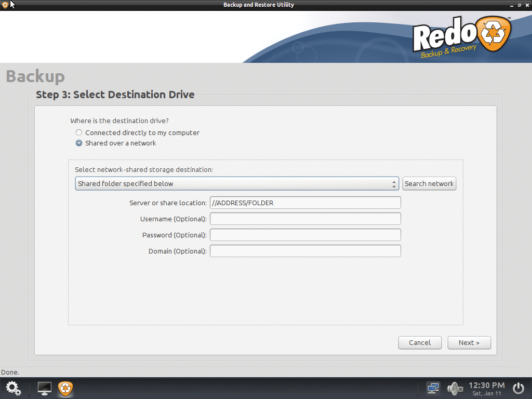Viewport: 532px width, 399px height.
Task: Click the Password optional input field
Action: (x=305, y=235)
